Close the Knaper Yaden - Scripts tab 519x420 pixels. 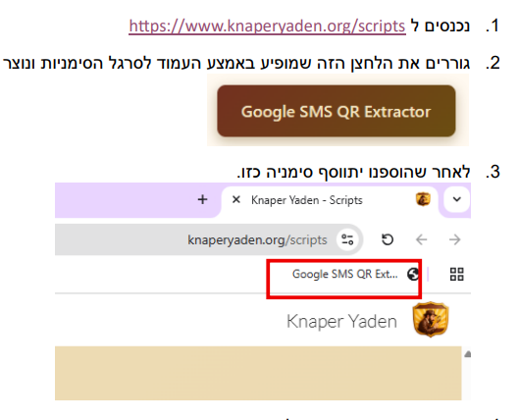pyautogui.click(x=236, y=199)
